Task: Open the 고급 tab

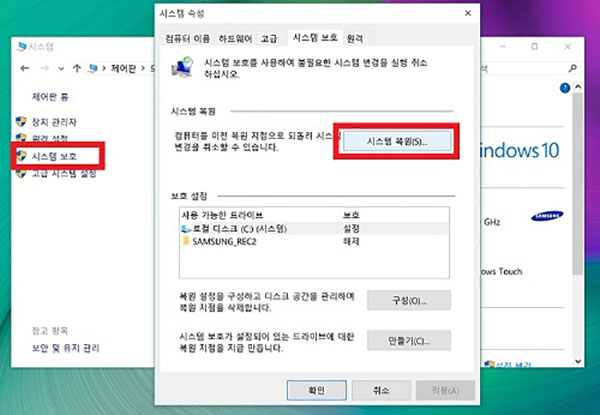Action: (269, 38)
